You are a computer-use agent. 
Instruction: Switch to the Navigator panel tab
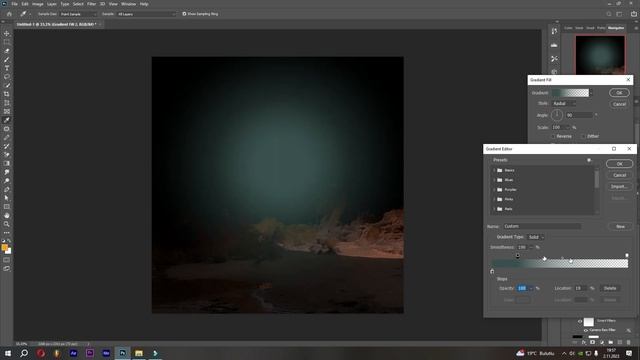pyautogui.click(x=616, y=28)
